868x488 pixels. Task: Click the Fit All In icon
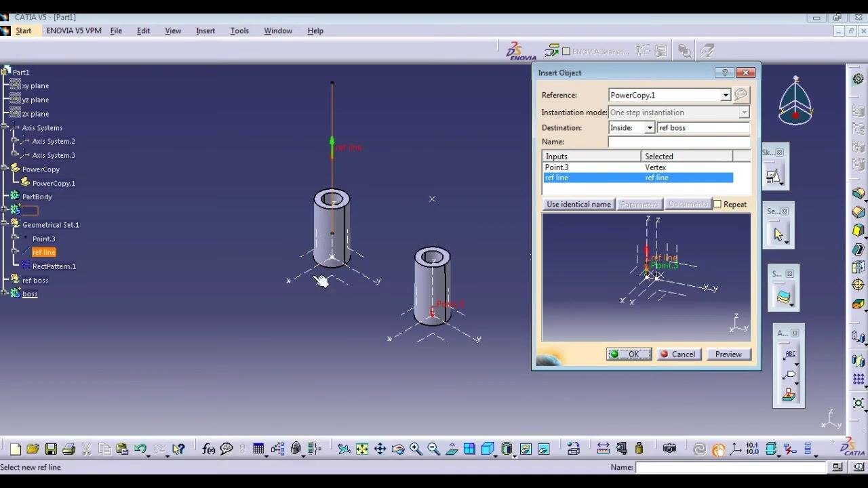(362, 449)
